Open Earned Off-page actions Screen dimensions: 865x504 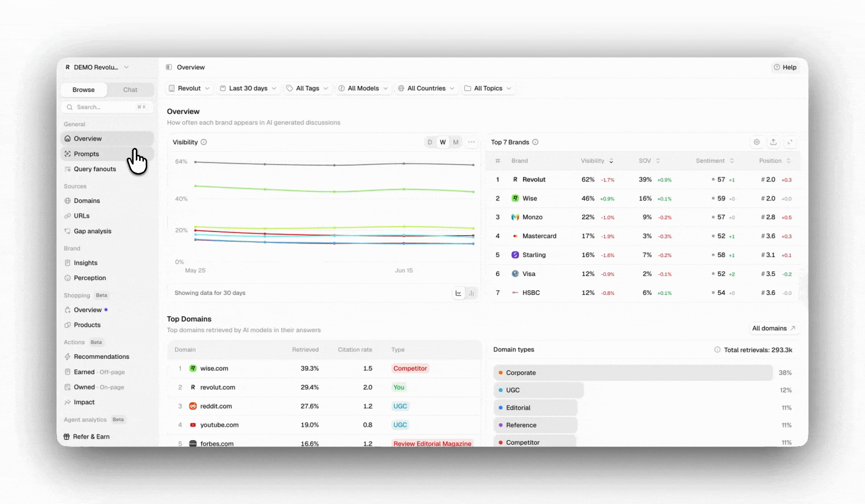[x=107, y=372]
